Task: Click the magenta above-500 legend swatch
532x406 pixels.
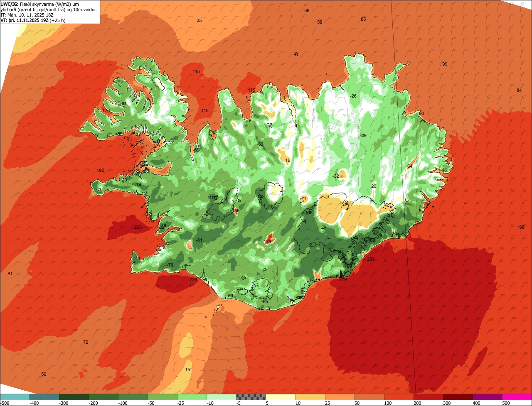Action: click(517, 397)
